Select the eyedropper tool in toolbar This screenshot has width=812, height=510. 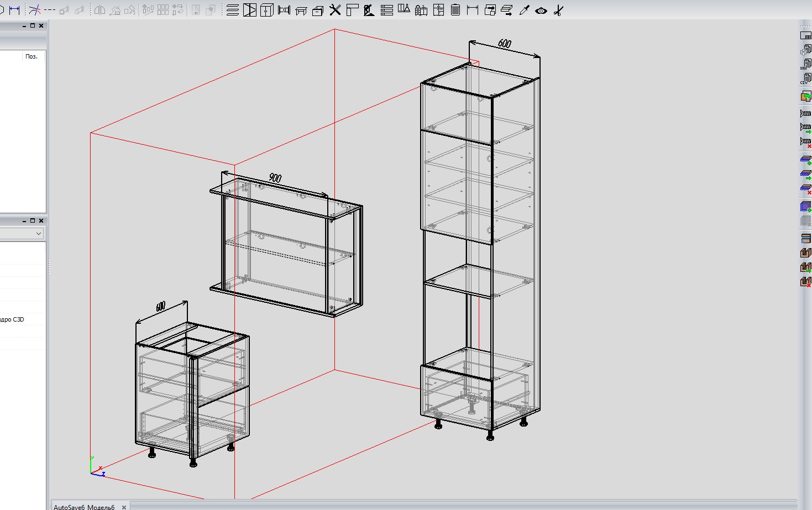tap(525, 10)
